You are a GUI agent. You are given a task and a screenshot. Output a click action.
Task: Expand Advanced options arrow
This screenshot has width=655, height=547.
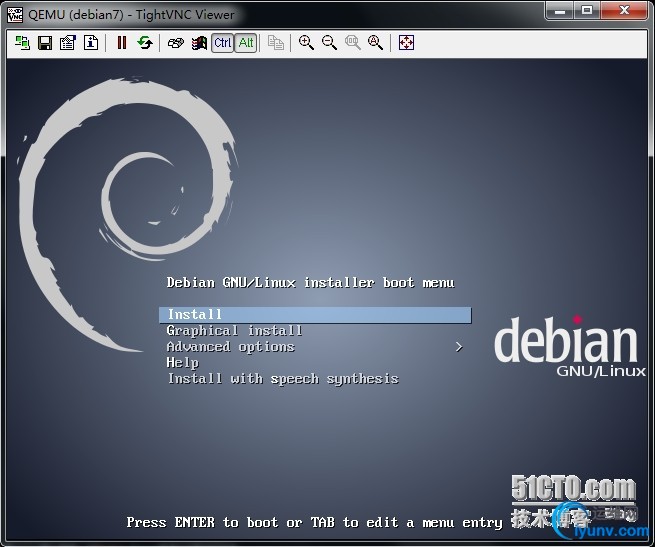coord(459,347)
